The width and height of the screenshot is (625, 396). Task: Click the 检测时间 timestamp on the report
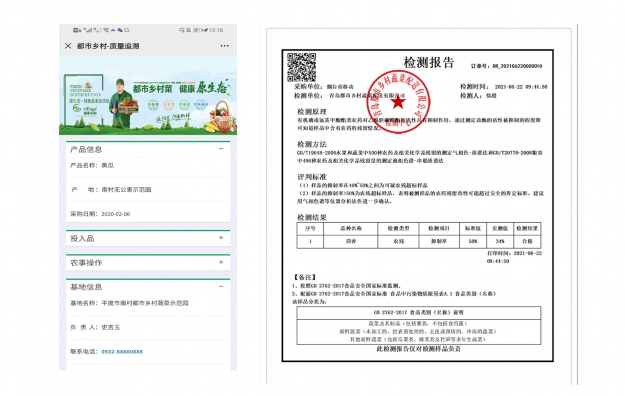503,87
